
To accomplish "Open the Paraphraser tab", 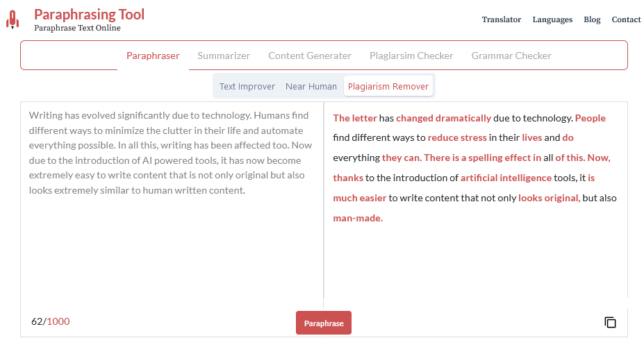I will 153,56.
